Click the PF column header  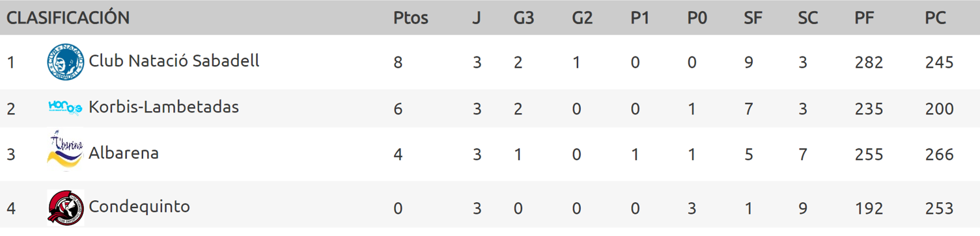click(x=863, y=18)
